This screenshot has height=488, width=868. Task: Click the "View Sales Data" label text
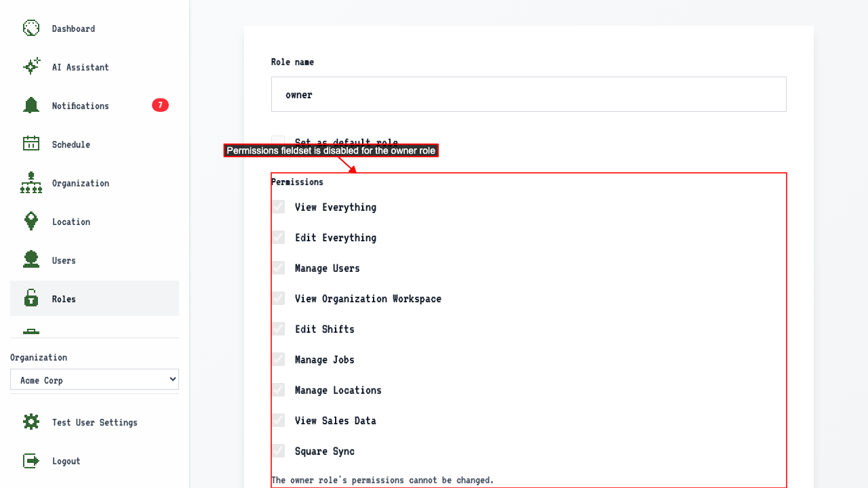[x=336, y=421]
